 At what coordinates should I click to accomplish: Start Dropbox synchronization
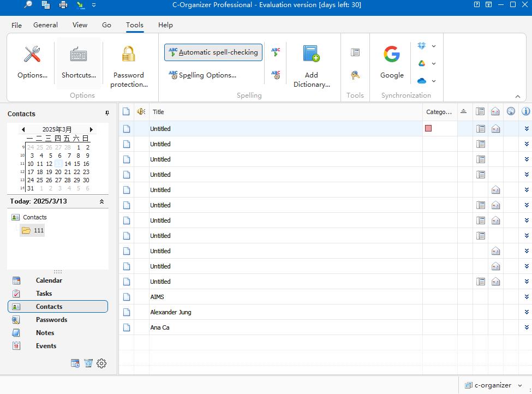coord(421,46)
